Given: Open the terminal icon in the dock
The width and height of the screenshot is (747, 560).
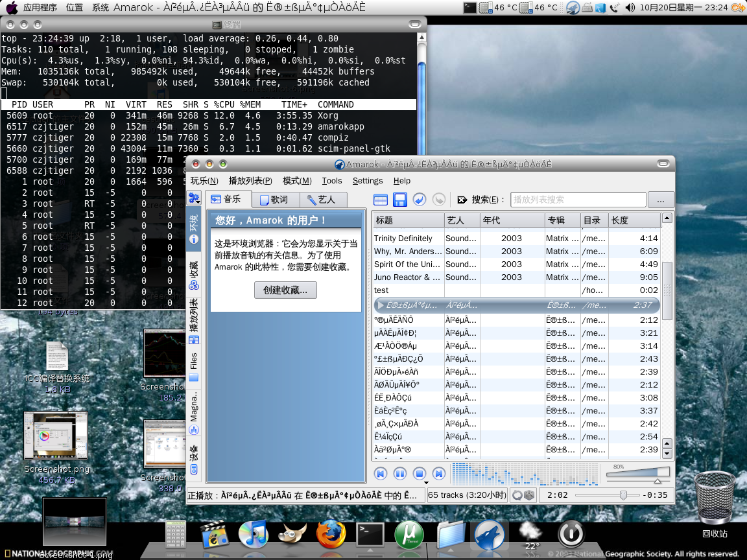Looking at the screenshot, I should [x=370, y=534].
